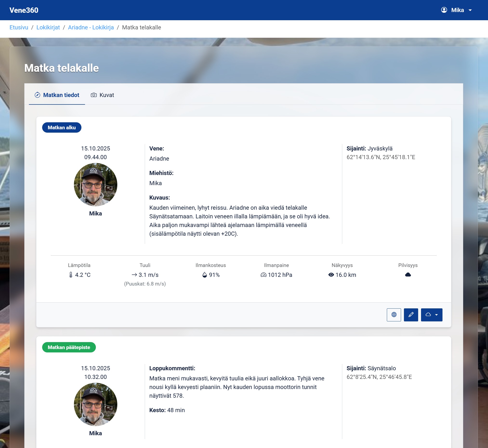Click the air pressure gauge icon
This screenshot has width=488, height=448.
(x=263, y=275)
